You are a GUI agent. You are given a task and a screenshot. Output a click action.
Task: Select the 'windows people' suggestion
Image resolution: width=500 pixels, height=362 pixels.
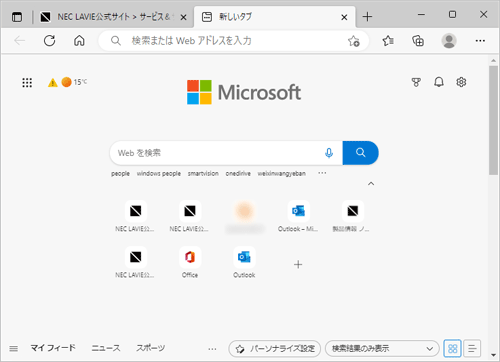(x=159, y=174)
